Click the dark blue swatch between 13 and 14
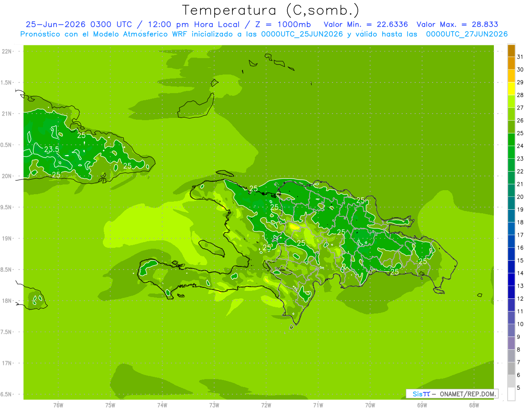 tap(511, 280)
